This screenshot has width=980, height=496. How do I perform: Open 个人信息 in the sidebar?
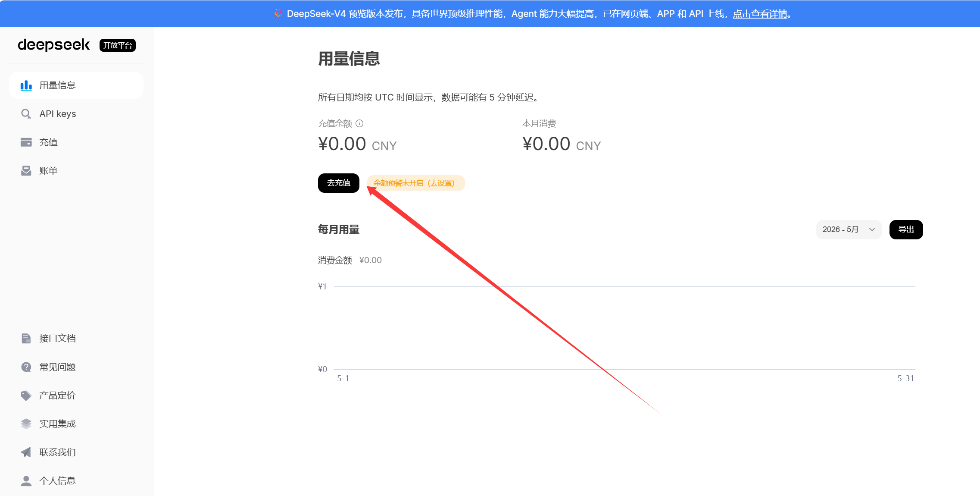point(76,481)
